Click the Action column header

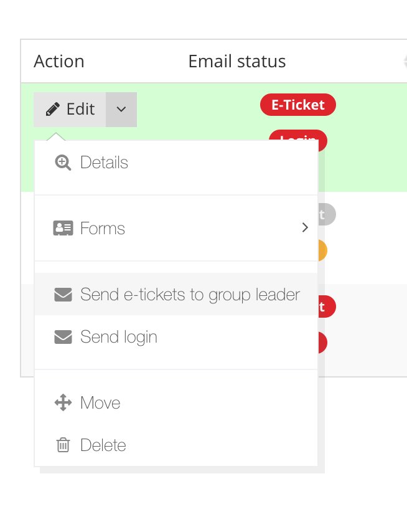[x=59, y=62]
